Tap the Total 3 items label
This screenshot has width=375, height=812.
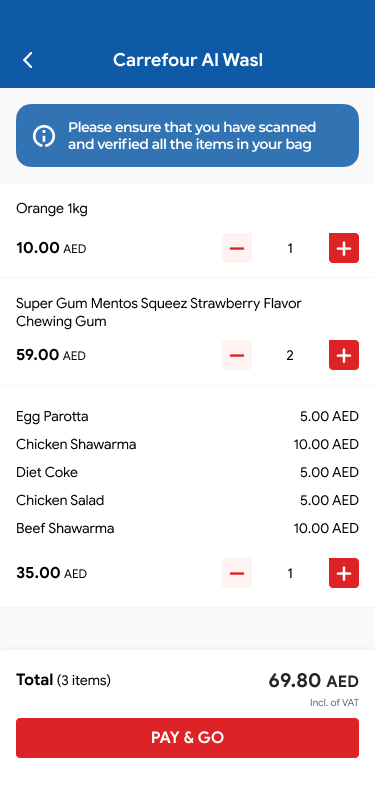(x=63, y=680)
